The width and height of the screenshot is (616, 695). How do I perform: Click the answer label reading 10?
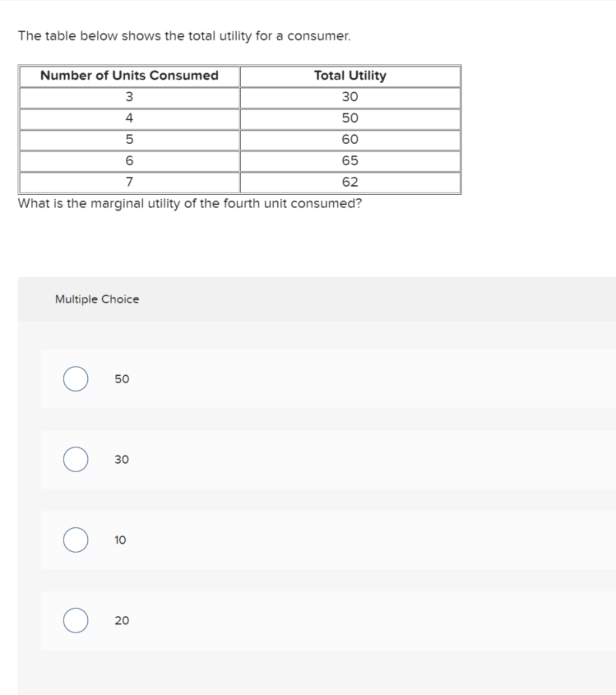point(120,540)
